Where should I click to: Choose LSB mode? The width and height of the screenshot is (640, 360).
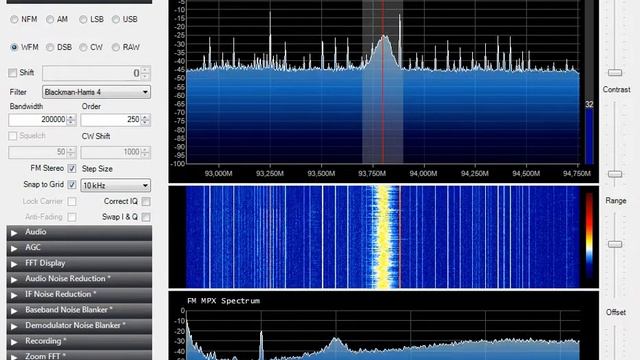[83, 19]
